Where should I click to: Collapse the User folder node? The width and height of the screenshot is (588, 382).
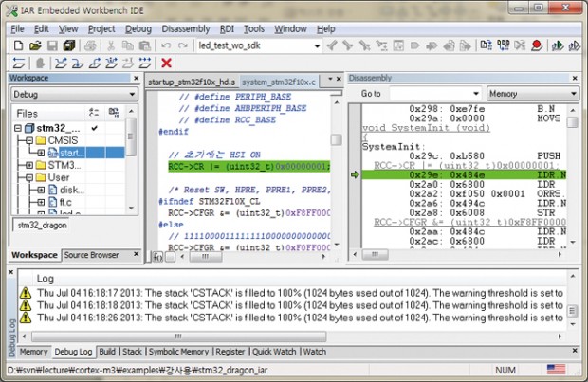coord(29,177)
